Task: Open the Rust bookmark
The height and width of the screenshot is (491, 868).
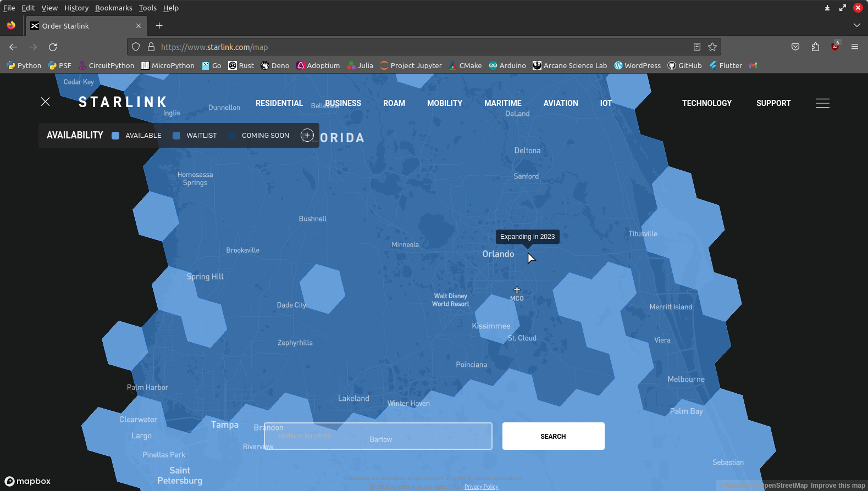Action: pos(241,65)
